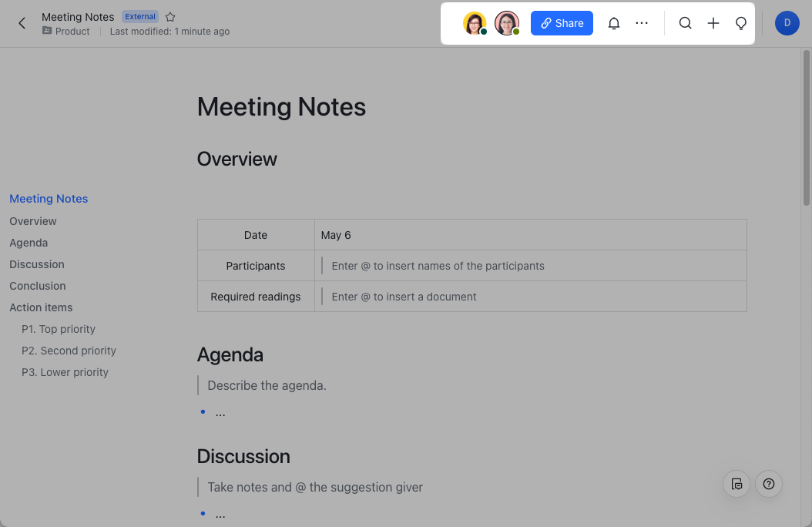The image size is (812, 527).
Task: Click the back arrow icon
Action: [x=22, y=23]
